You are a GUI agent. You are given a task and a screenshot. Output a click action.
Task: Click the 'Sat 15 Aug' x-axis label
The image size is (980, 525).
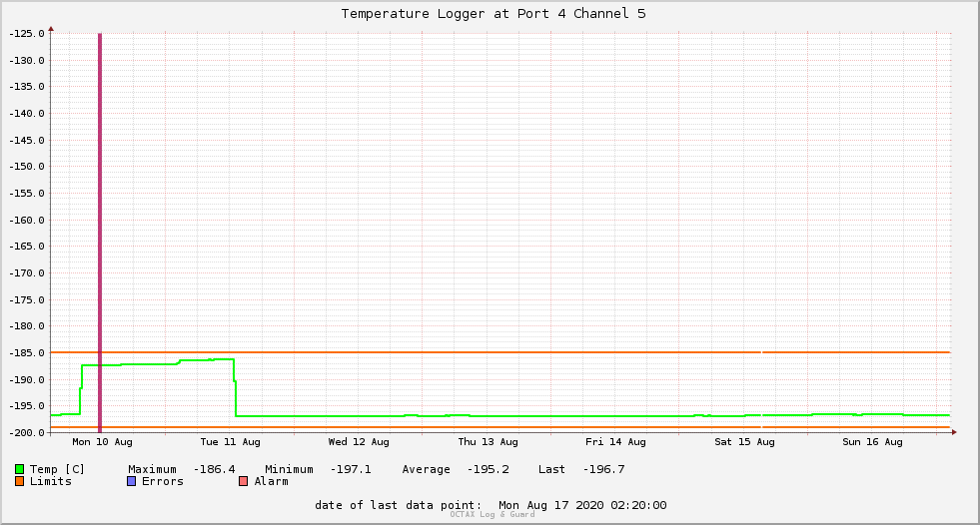[x=744, y=442]
